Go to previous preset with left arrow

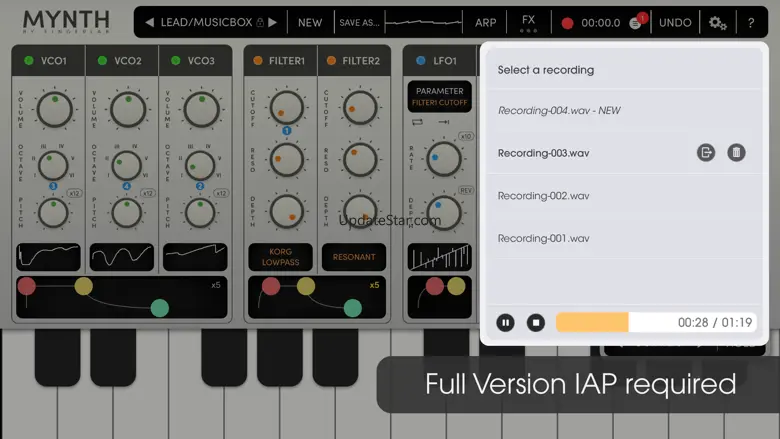(149, 22)
